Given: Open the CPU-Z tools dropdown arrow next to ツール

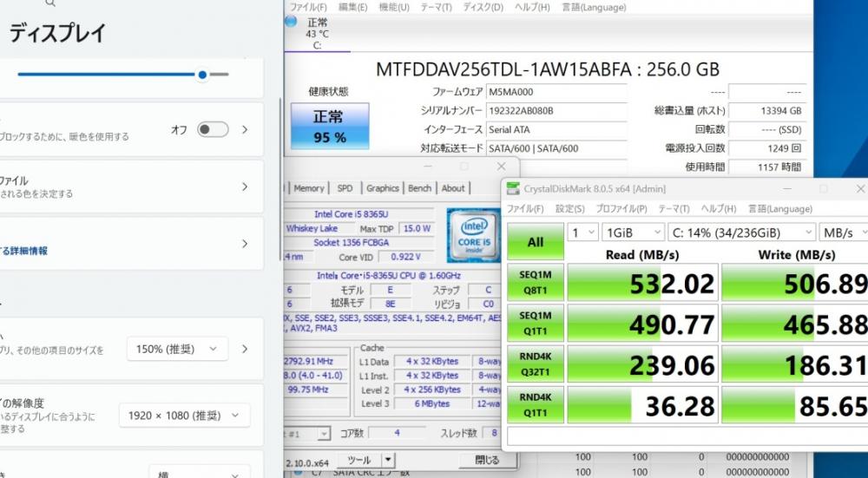Looking at the screenshot, I should [x=389, y=460].
